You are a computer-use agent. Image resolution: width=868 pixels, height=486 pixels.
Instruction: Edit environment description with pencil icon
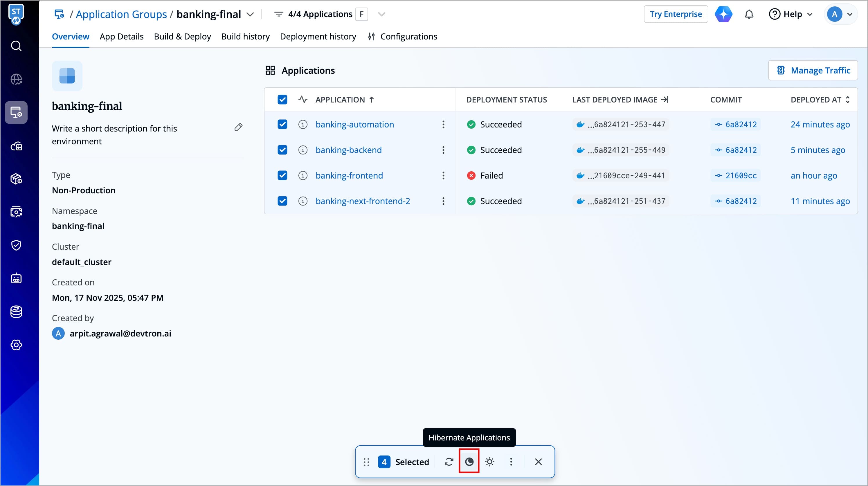tap(238, 127)
